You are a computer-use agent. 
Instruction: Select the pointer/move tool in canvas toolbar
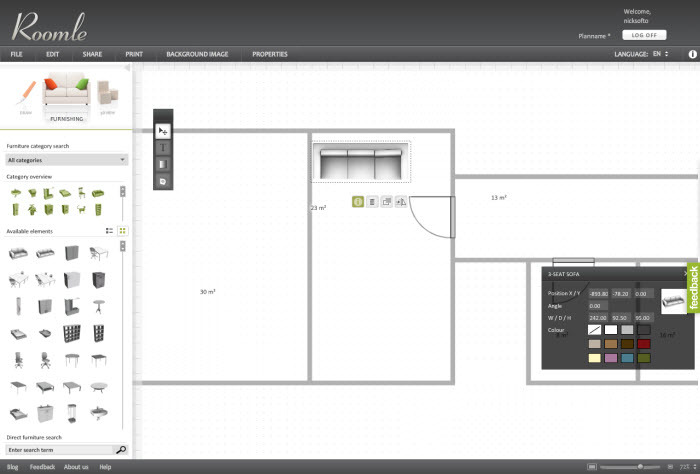tap(163, 131)
